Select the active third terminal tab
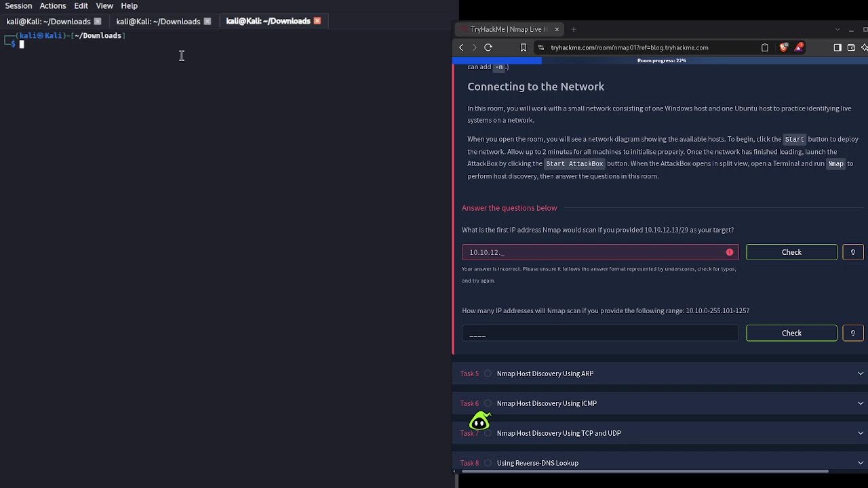This screenshot has width=868, height=488. 268,21
